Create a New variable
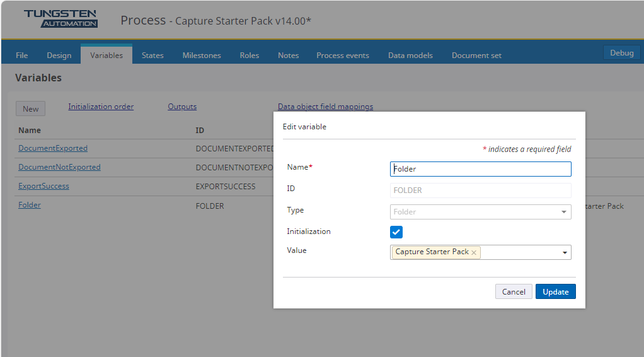The height and width of the screenshot is (357, 644). tap(30, 108)
